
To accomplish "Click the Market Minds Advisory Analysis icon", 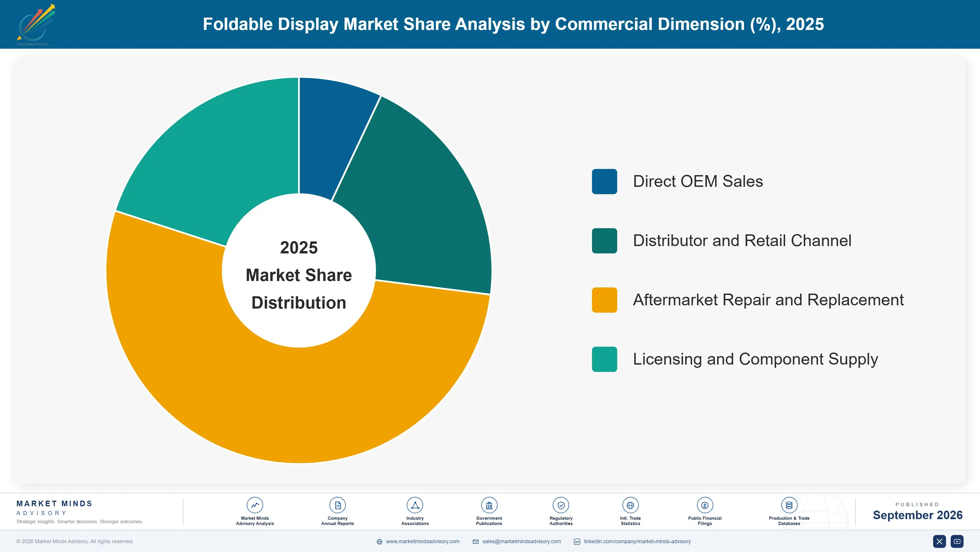I will tap(255, 505).
